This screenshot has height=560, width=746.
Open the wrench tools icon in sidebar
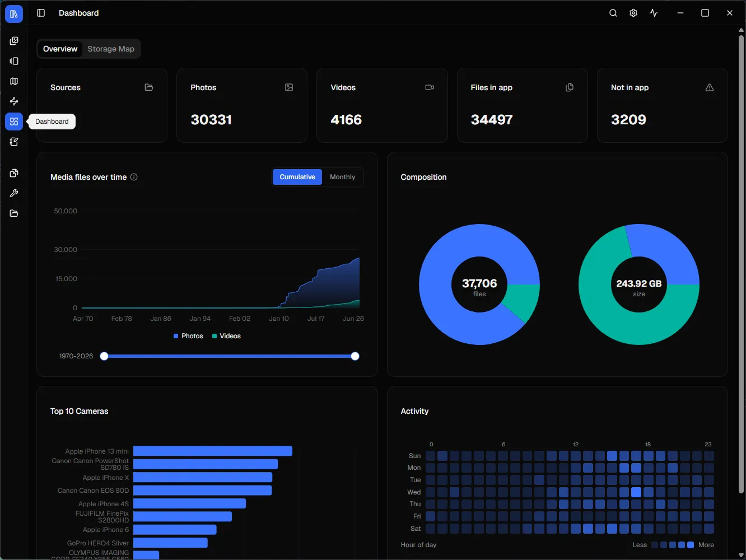(14, 193)
